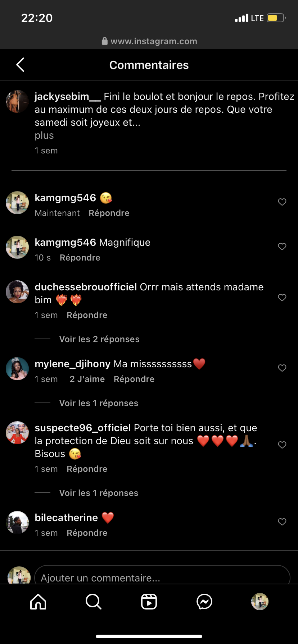Reply to kamgmg546's "Magnifique" comment
Viewport: 298px width, 644px height.
coord(80,258)
